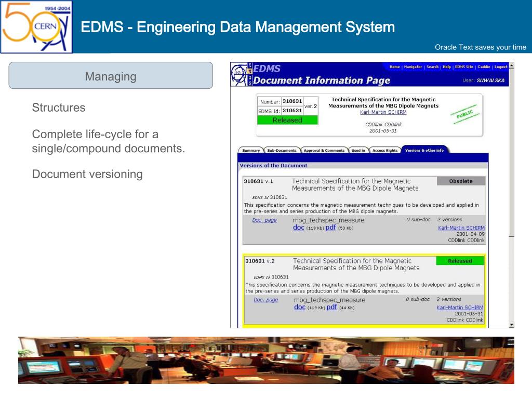Click the scrollbar up arrow
This screenshot has width=532, height=399.
click(512, 65)
